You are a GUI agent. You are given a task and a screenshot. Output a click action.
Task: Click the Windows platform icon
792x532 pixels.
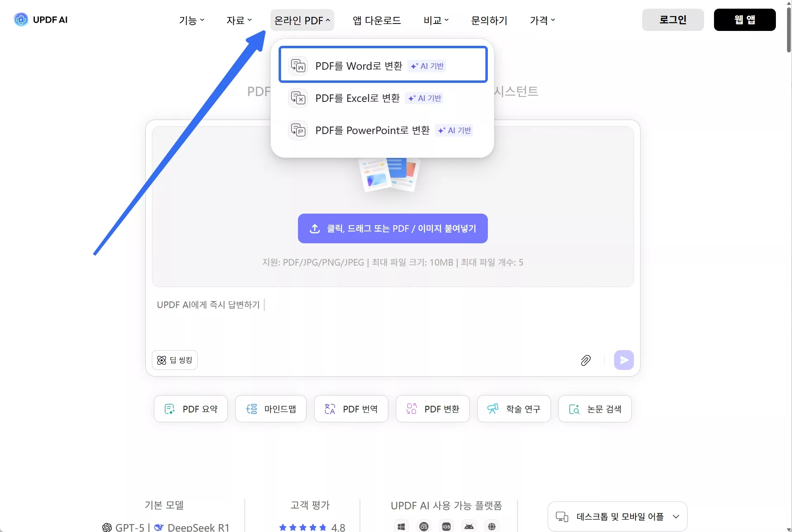(x=401, y=526)
